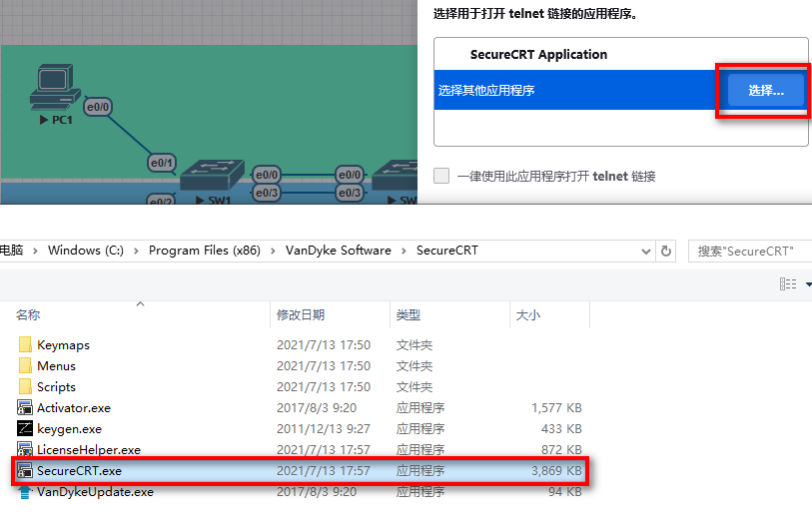Select the SecureCRT.exe file name

click(79, 471)
